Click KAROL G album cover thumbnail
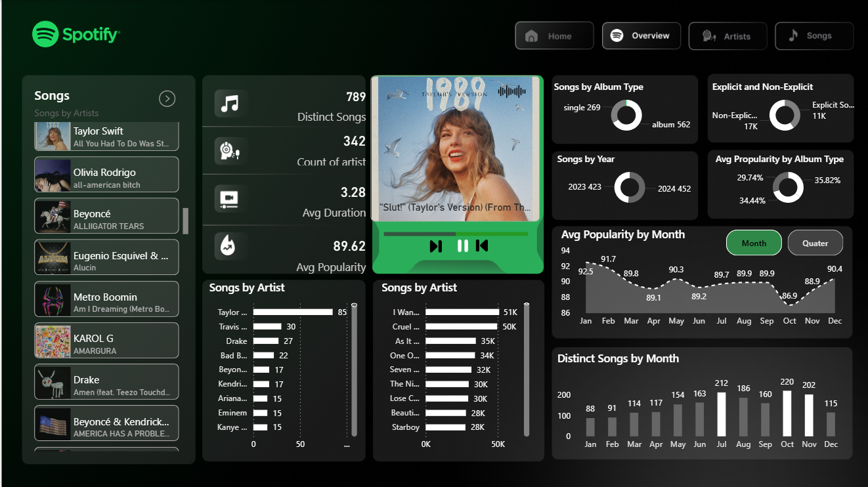The image size is (868, 487). click(x=53, y=340)
